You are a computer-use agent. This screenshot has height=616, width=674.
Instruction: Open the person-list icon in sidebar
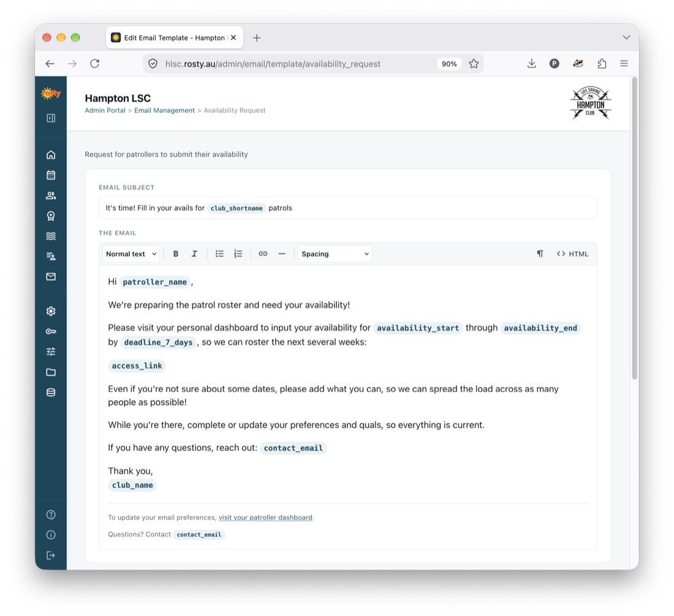[51, 256]
